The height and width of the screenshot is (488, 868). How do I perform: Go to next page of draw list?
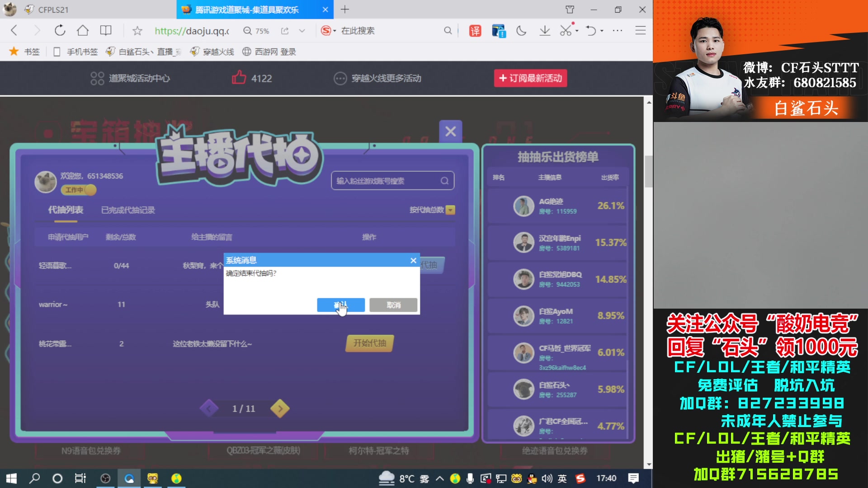click(280, 408)
